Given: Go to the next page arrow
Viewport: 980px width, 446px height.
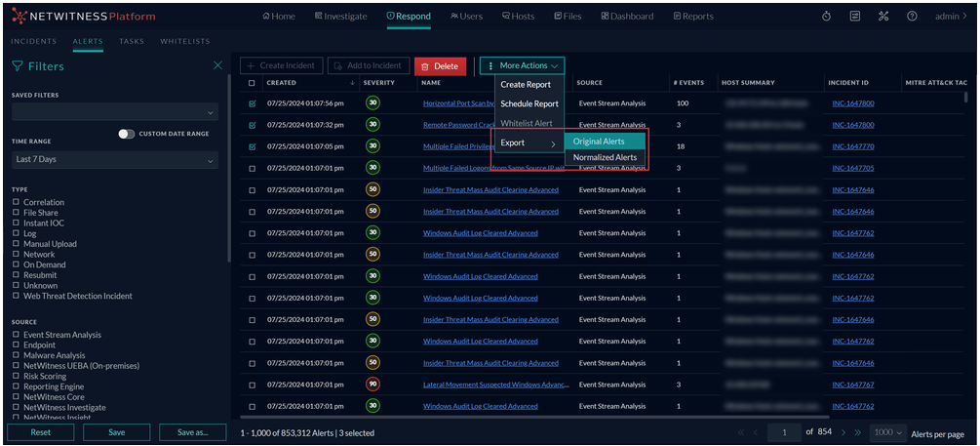Looking at the screenshot, I should coord(843,432).
